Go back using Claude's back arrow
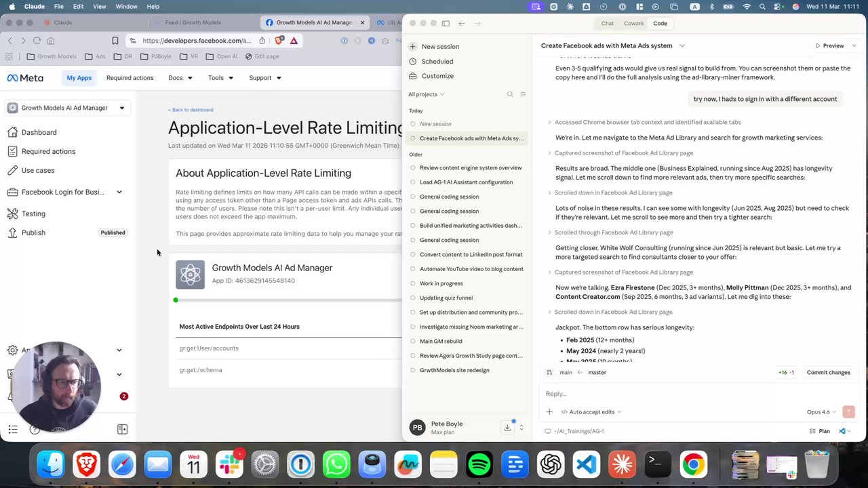This screenshot has height=488, width=868. tap(462, 23)
